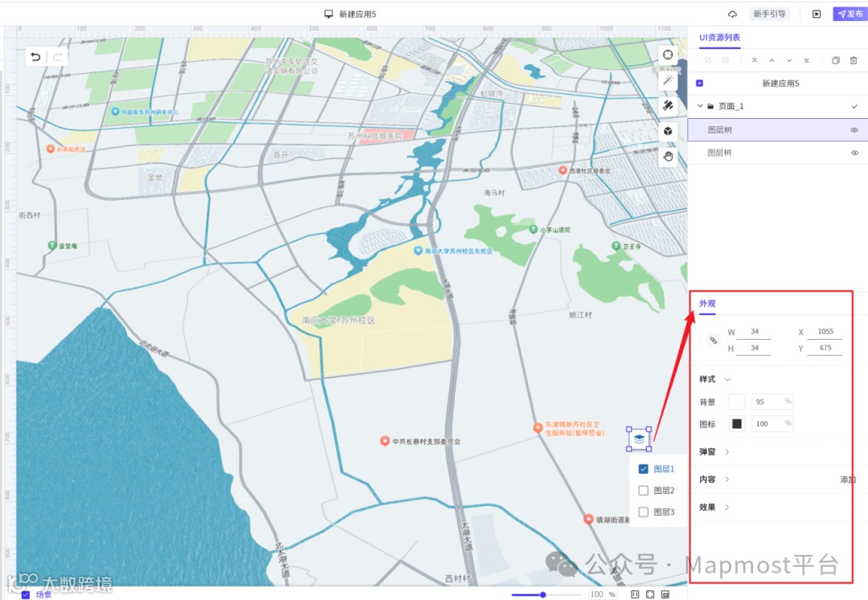
Task: Select the highlighted 图层树 row
Action: (778, 130)
